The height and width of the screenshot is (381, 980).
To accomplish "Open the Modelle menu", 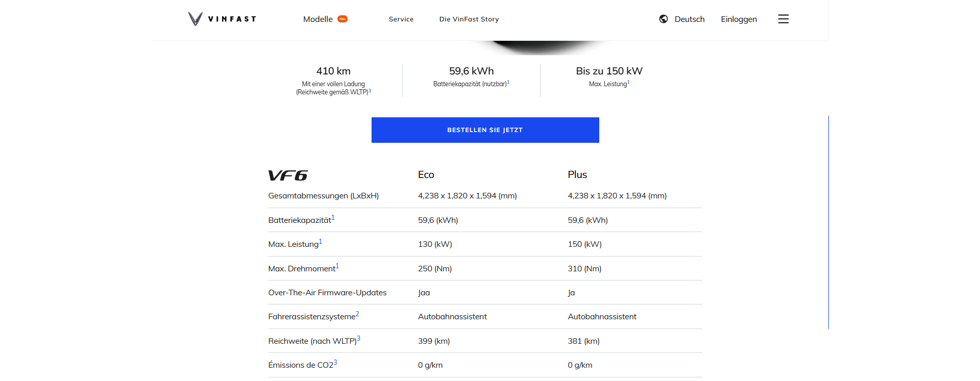I will (x=318, y=19).
